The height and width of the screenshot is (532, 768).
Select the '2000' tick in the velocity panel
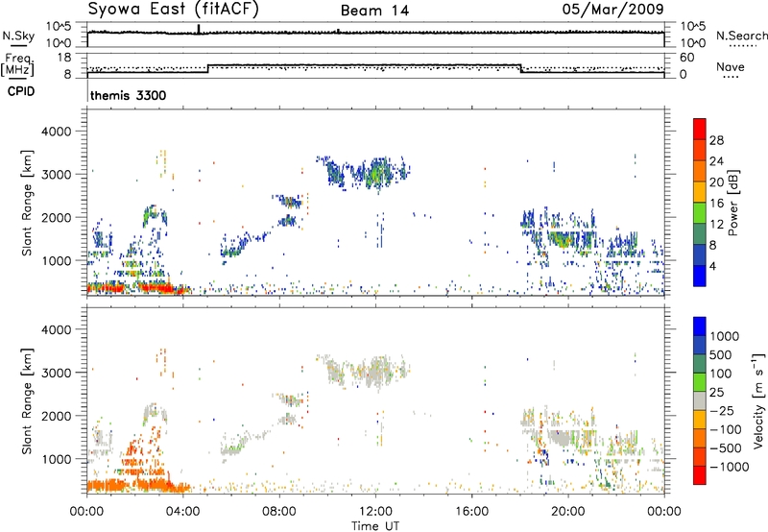56,416
